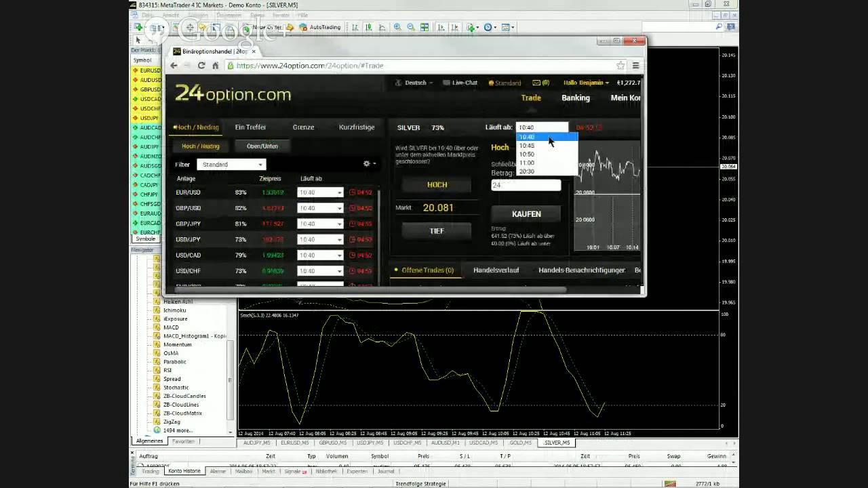Close the Binäroptionshandel browser tab
This screenshot has height=488, width=868.
[x=254, y=51]
